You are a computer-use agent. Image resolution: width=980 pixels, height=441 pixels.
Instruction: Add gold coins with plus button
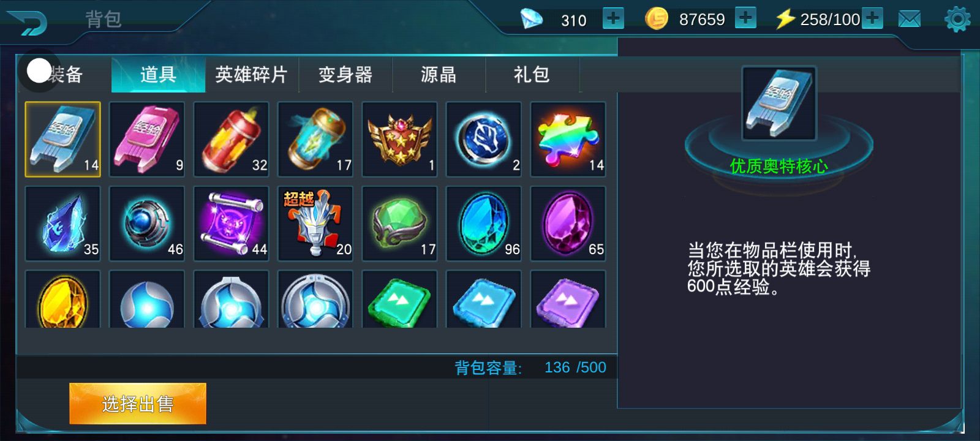pyautogui.click(x=745, y=18)
